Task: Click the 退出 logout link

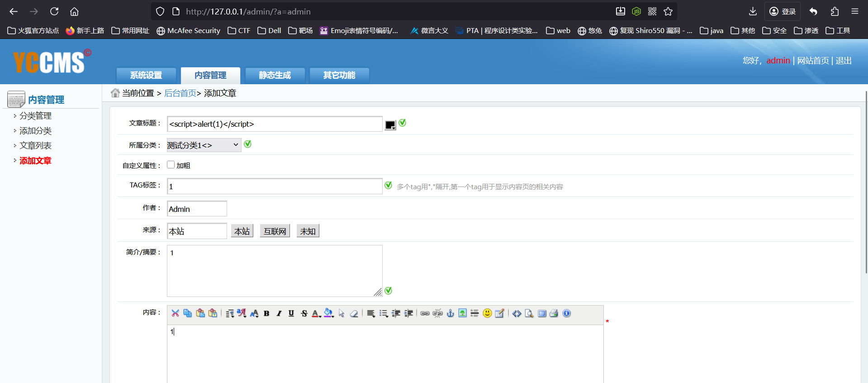Action: click(843, 61)
